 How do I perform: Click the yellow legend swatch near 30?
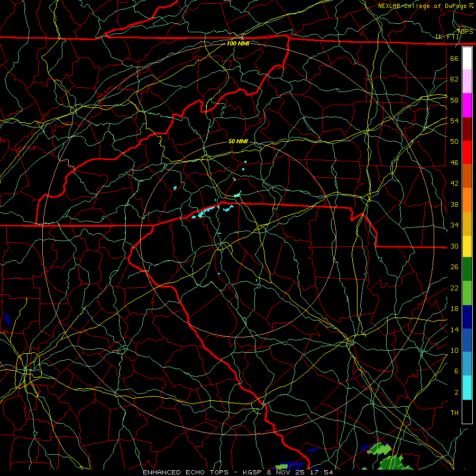pos(467,246)
